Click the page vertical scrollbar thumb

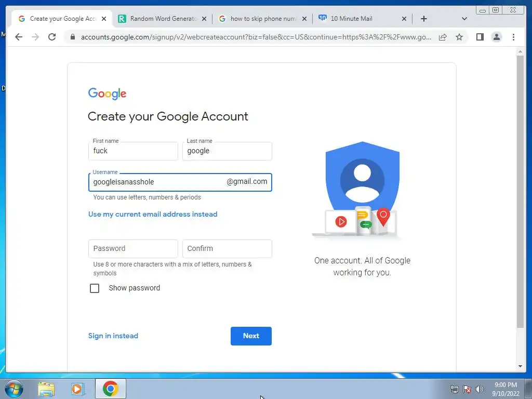click(520, 192)
